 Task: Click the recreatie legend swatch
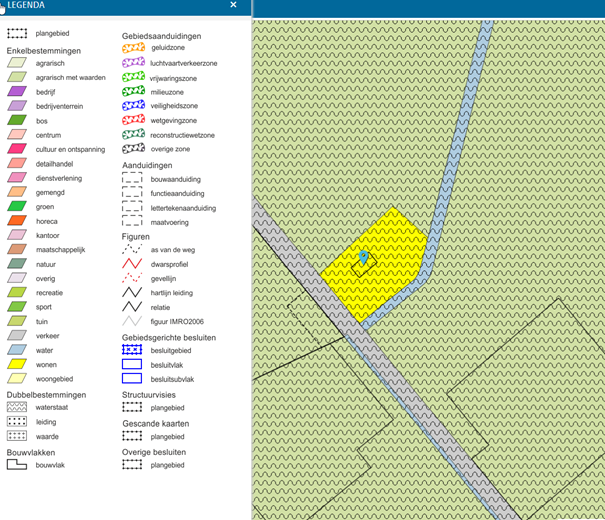[x=17, y=292]
